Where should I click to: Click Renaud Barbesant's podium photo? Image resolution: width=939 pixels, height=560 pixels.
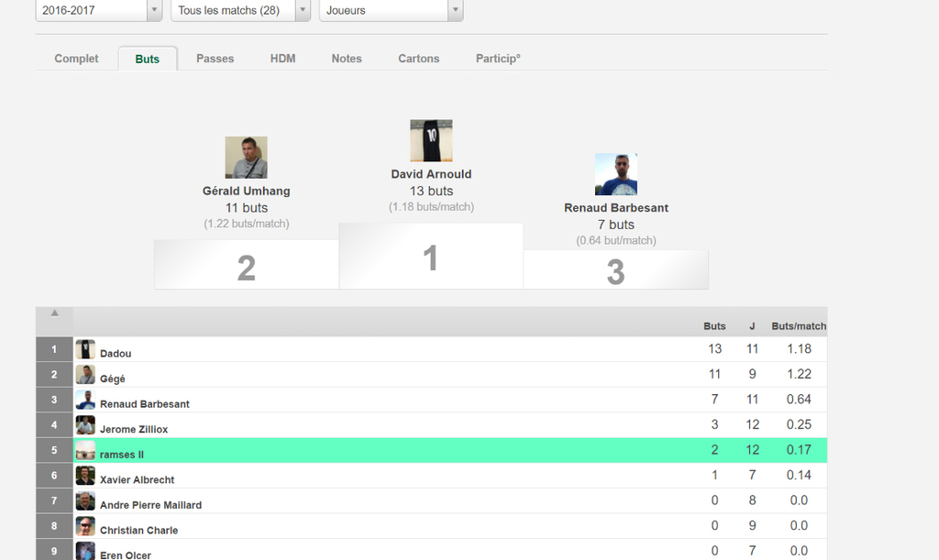615,174
